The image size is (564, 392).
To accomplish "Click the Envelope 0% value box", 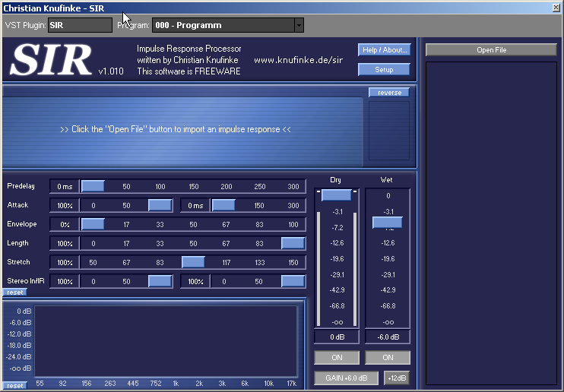I will point(65,224).
